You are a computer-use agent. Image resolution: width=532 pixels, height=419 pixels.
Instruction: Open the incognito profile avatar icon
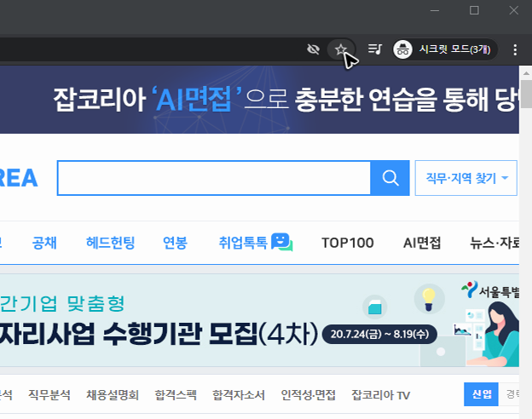[402, 49]
